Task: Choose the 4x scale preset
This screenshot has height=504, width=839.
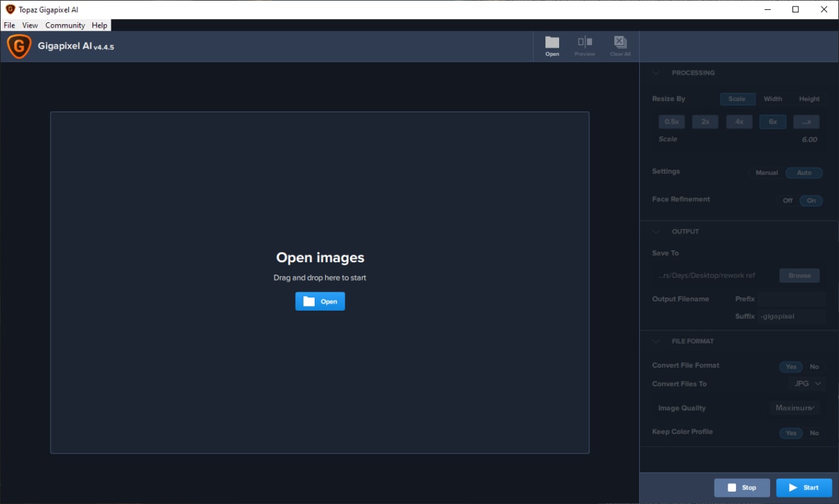Action: pos(739,122)
